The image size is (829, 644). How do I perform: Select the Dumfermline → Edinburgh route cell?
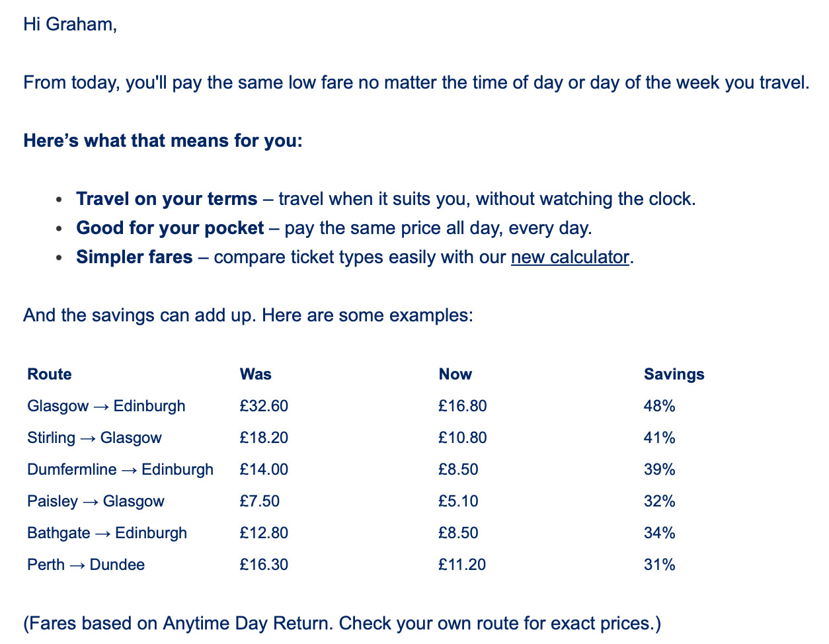coord(120,469)
